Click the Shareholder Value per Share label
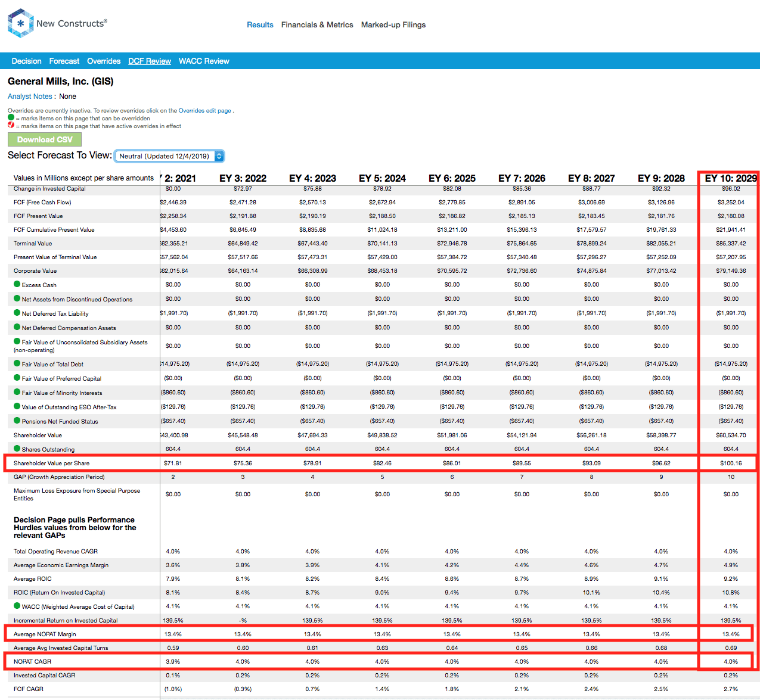The height and width of the screenshot is (700, 760). coord(52,463)
